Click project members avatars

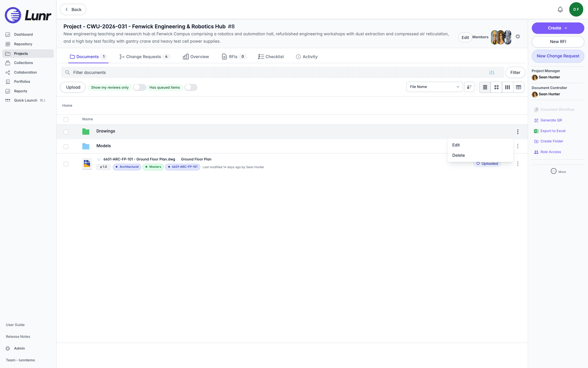point(501,37)
